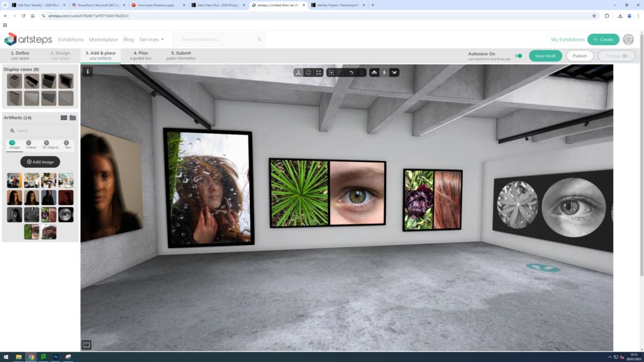Switch to orbit camera mode

coord(374,73)
